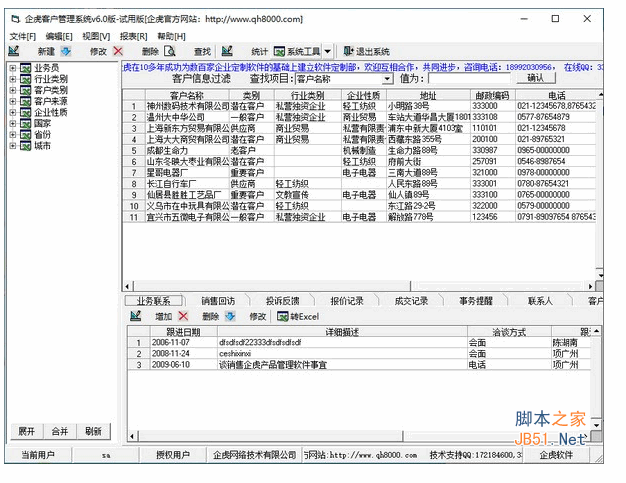
Task: Switch to the 销售回访 tab
Action: [218, 300]
